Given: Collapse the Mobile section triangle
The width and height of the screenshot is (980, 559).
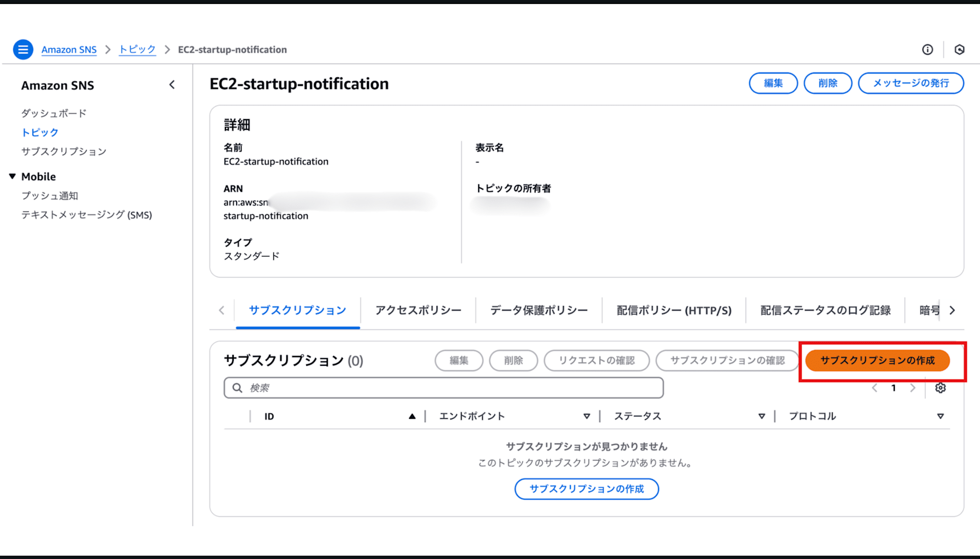Looking at the screenshot, I should (x=12, y=176).
